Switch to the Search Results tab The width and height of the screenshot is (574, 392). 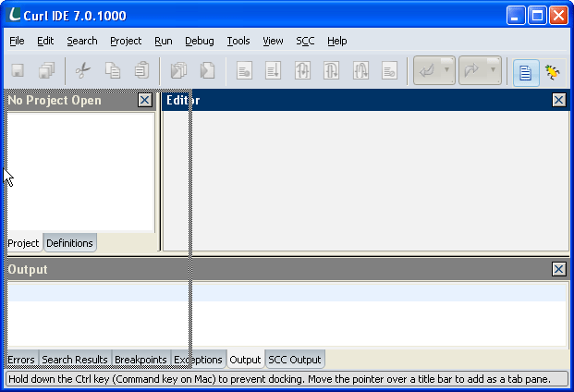coord(75,360)
